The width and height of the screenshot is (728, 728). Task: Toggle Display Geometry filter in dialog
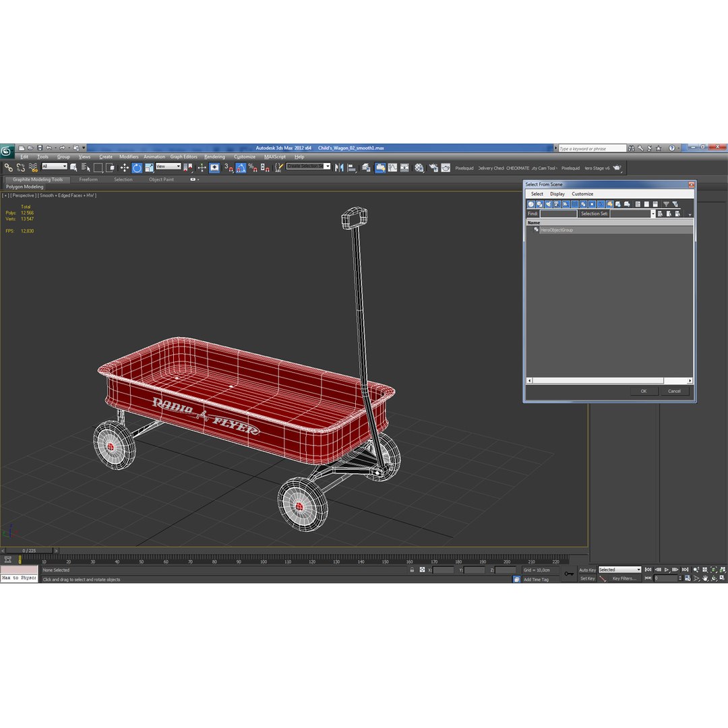[530, 204]
